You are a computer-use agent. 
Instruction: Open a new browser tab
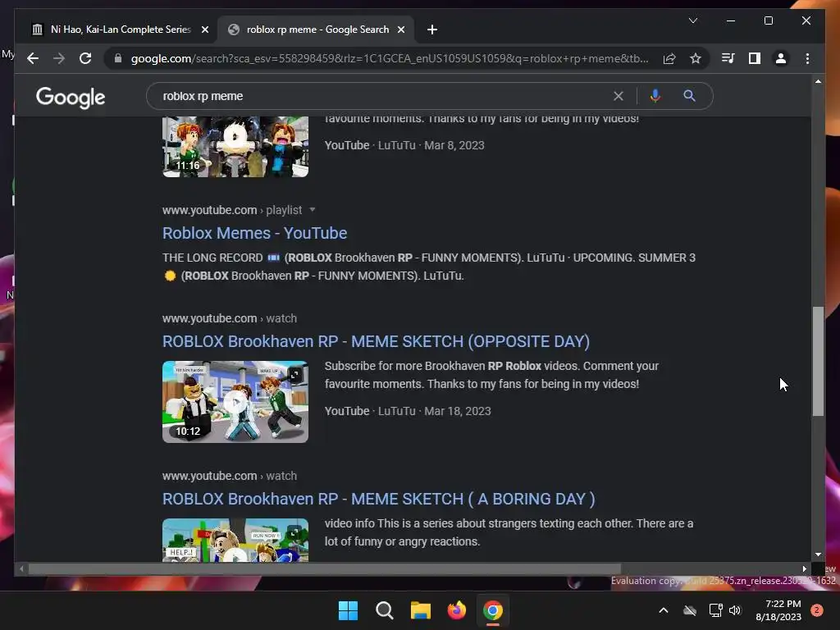432,30
